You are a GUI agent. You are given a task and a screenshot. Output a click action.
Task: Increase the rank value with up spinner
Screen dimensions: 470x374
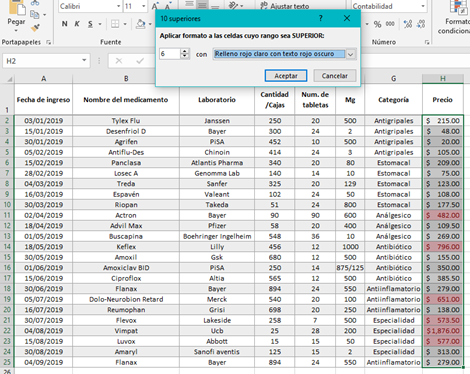pos(184,51)
